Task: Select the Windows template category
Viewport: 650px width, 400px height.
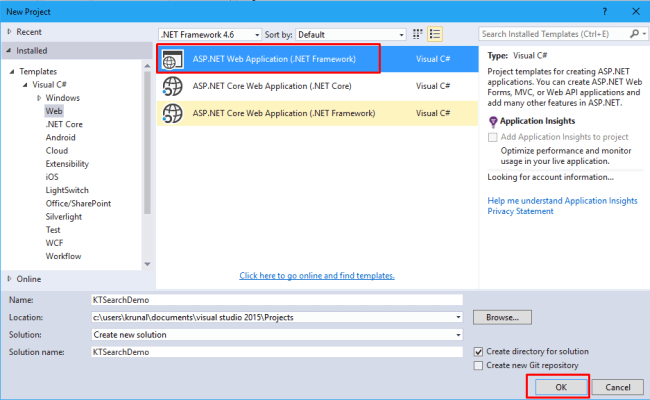Action: pyautogui.click(x=63, y=98)
